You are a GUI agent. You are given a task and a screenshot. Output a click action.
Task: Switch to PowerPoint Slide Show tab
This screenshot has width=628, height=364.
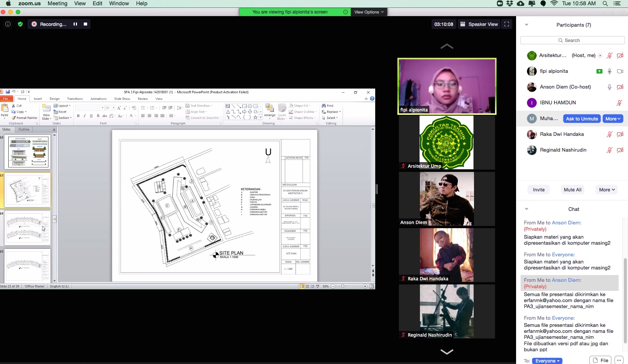pyautogui.click(x=122, y=99)
